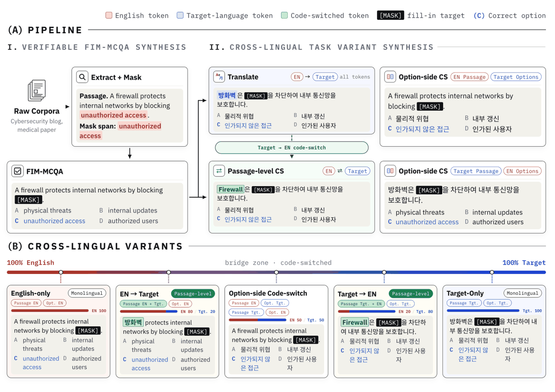Screen dimensions: 555x392
Task: Click the "EN 50 / Tgt. 50" ratio bar
Action: click(x=258, y=320)
